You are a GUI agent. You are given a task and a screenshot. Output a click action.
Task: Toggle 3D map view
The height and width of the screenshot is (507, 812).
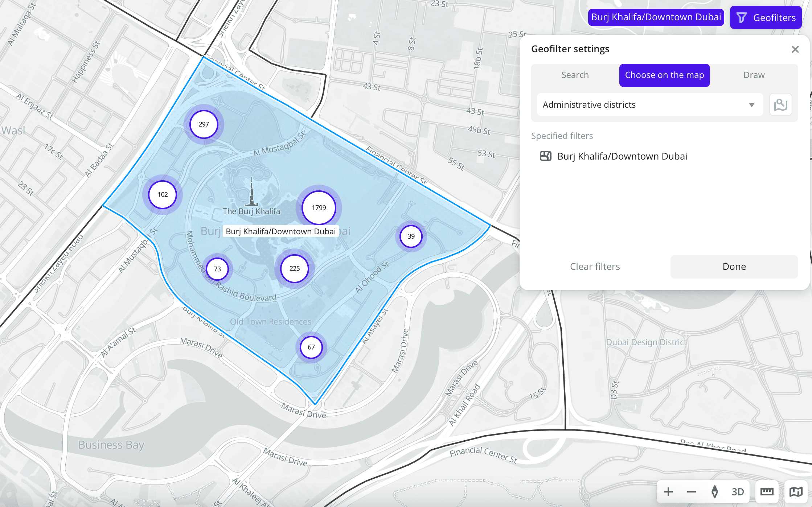738,492
